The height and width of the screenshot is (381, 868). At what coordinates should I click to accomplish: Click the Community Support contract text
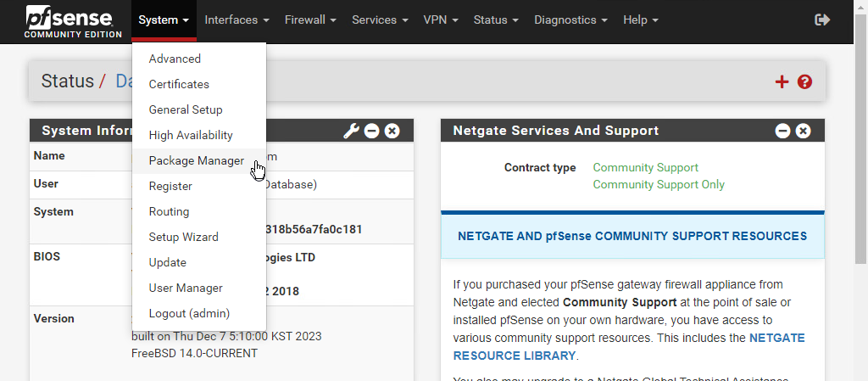tap(645, 168)
